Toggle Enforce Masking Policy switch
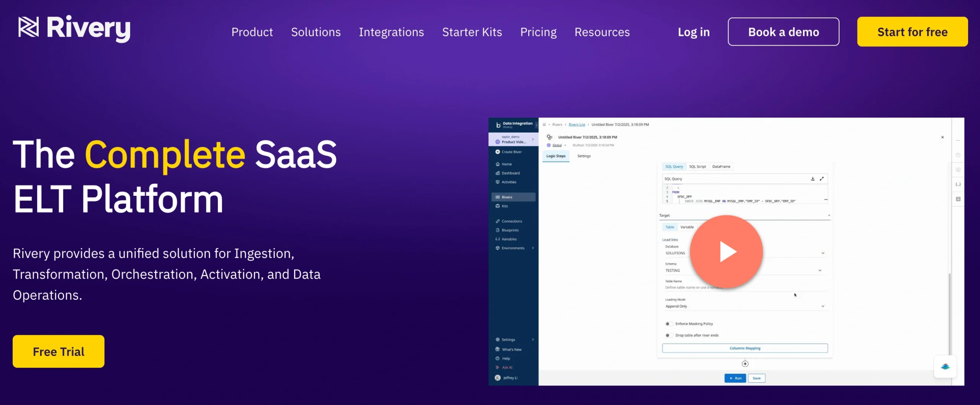This screenshot has width=980, height=405. coord(668,324)
